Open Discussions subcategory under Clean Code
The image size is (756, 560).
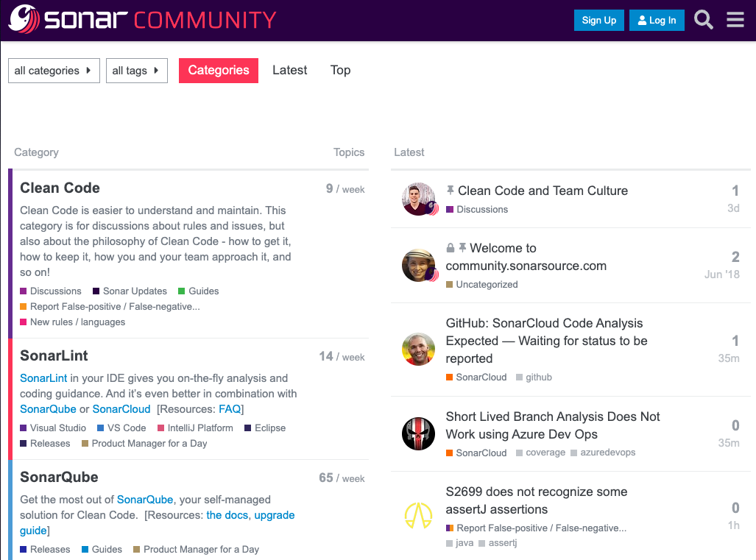[51, 291]
